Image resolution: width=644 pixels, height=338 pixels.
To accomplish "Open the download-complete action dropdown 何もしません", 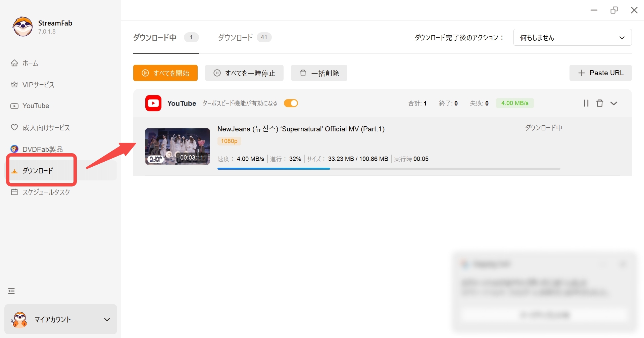I will coord(573,37).
